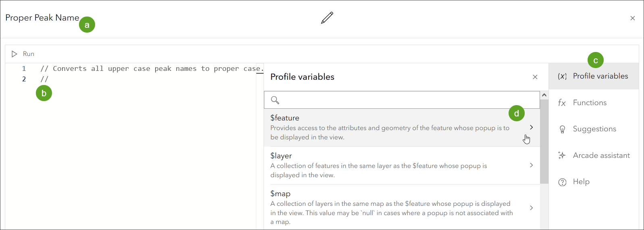Click the Arcade assistant sparkle icon
This screenshot has height=230, width=644.
[x=562, y=155]
